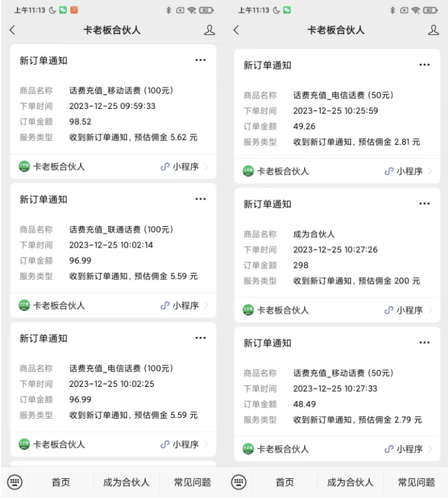Viewport: 448px width, 499px height.
Task: Open more options on the 成为合伙人 298 order card
Action: (x=424, y=203)
